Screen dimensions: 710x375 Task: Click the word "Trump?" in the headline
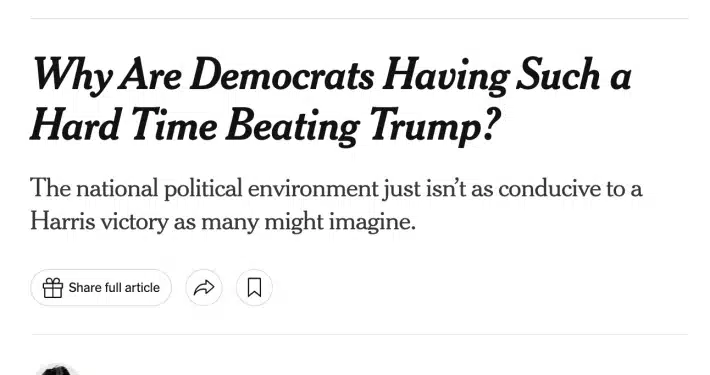pyautogui.click(x=436, y=127)
